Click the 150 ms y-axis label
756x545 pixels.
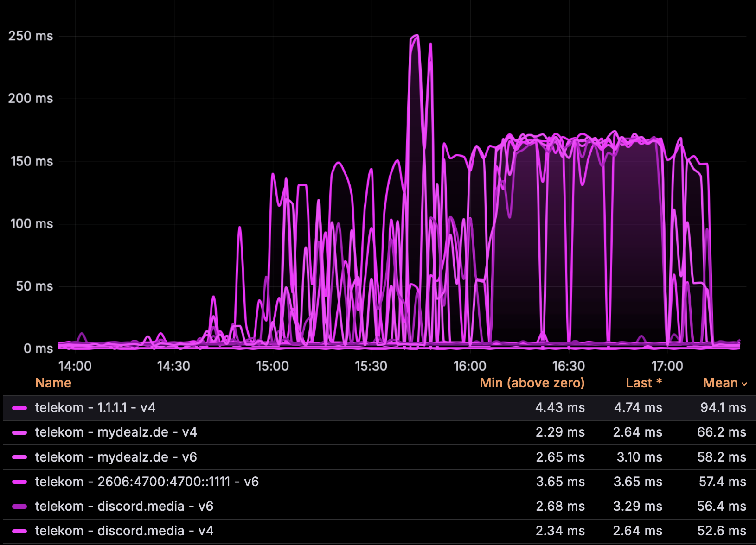click(x=32, y=162)
